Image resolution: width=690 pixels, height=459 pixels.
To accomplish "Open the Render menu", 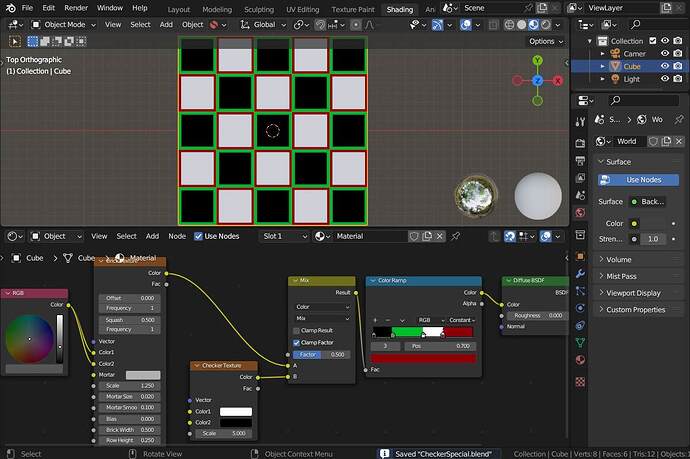I will (x=76, y=8).
